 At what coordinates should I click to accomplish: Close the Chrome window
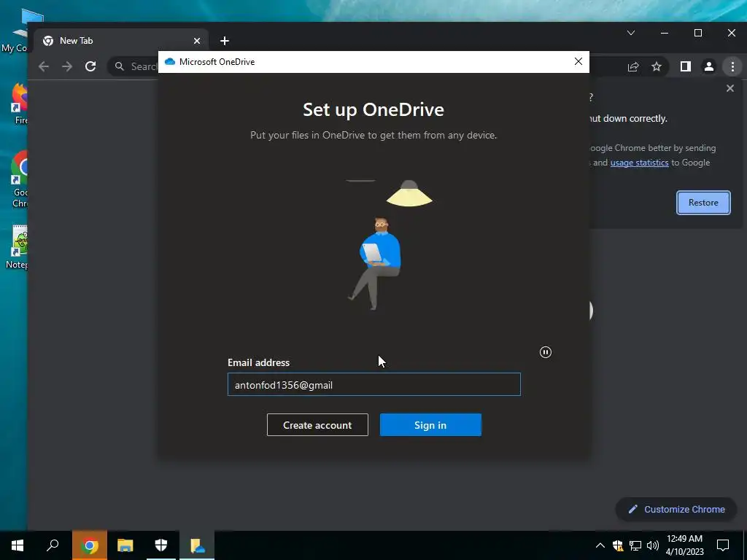point(731,33)
